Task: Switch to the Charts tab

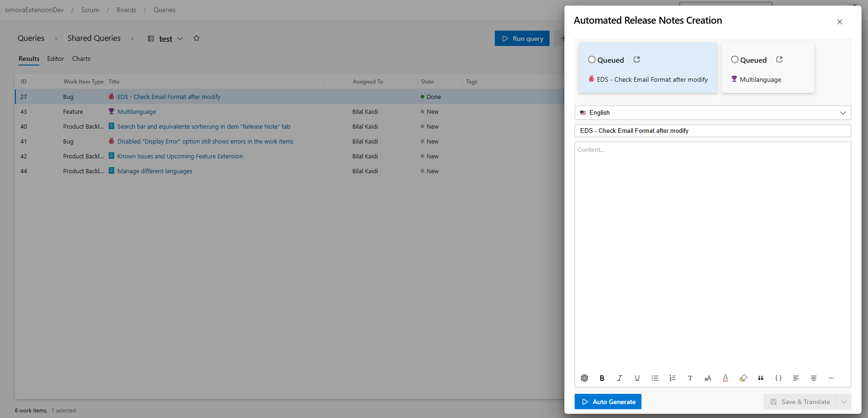Action: tap(81, 59)
